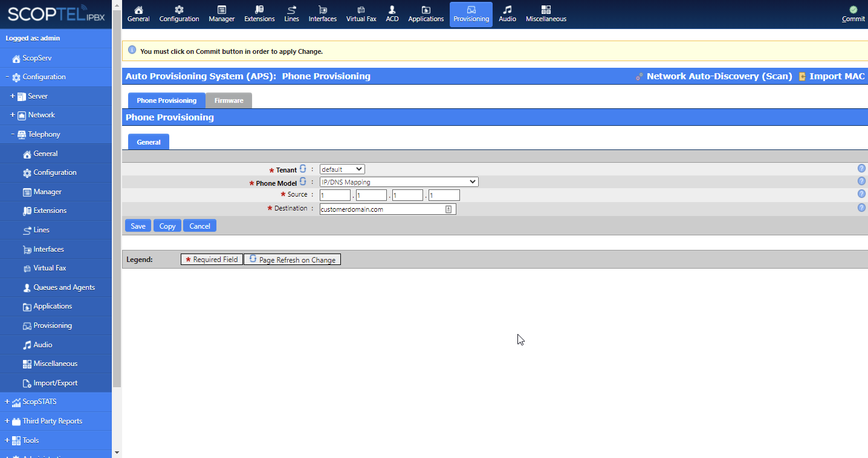Click the refresh icon beside the Phone Model label
This screenshot has width=868, height=458.
[x=303, y=182]
